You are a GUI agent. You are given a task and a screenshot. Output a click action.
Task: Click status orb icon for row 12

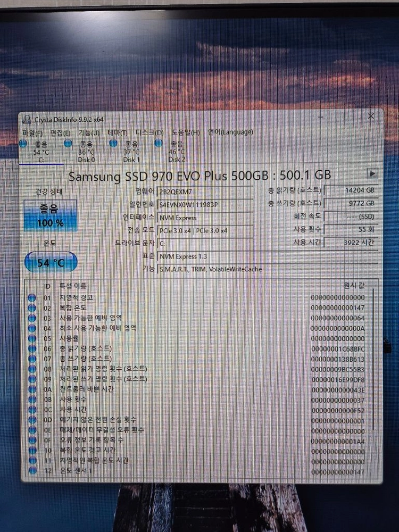coord(32,470)
